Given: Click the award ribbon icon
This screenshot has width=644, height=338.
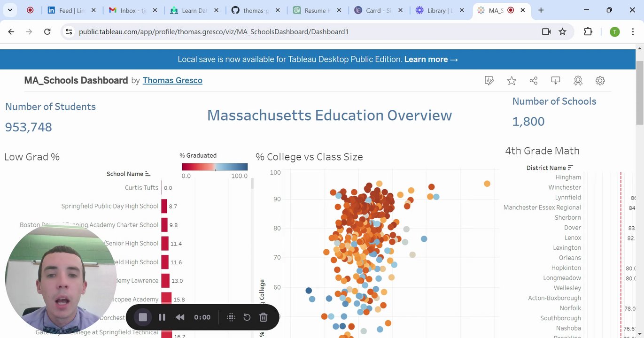Looking at the screenshot, I should [x=578, y=81].
